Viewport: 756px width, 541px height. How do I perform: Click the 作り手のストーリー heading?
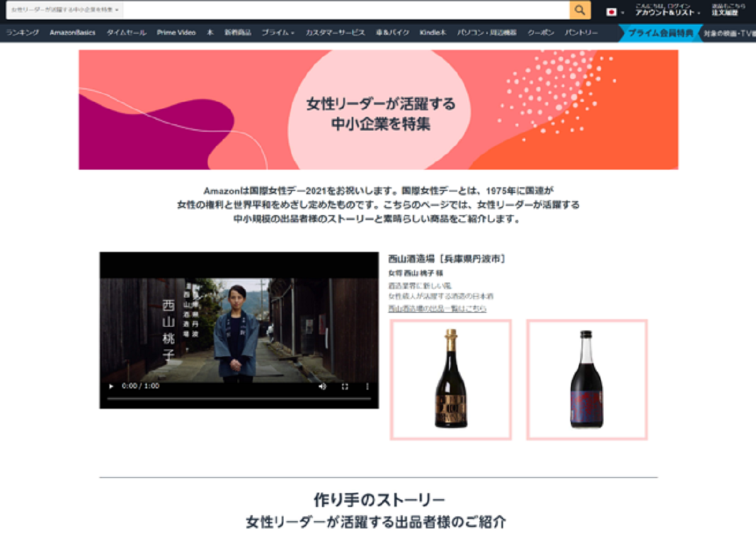coord(379,500)
